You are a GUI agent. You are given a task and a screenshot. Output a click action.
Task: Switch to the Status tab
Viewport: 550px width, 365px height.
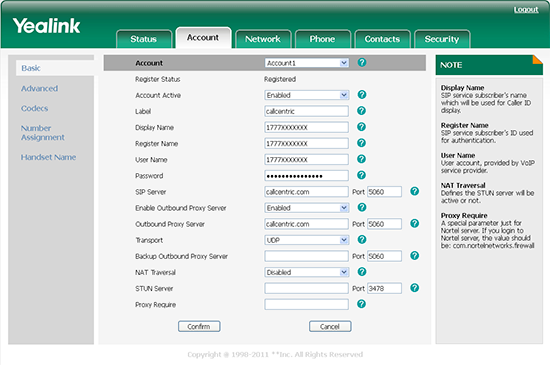144,39
